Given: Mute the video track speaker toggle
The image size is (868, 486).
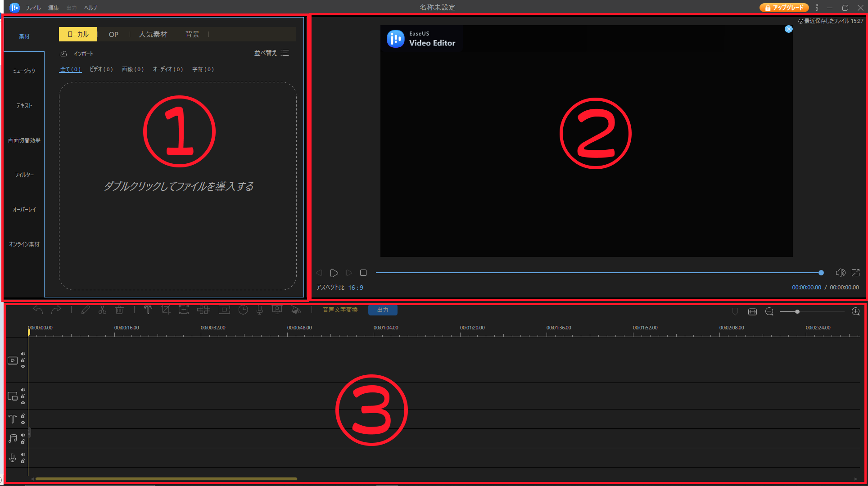Looking at the screenshot, I should 23,354.
